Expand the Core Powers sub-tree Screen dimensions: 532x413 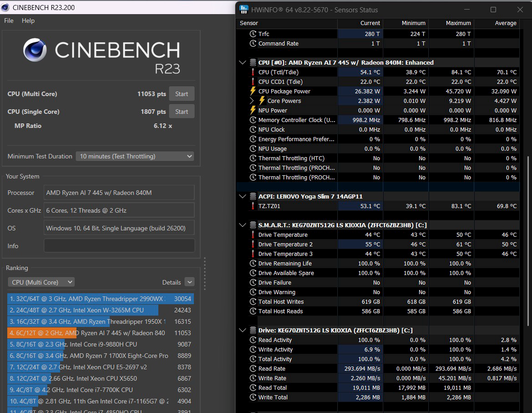pyautogui.click(x=252, y=101)
